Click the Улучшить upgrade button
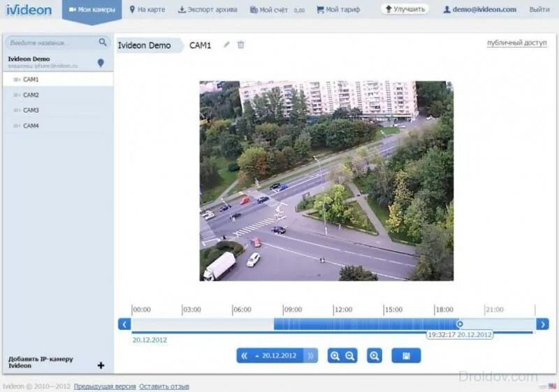 [405, 9]
